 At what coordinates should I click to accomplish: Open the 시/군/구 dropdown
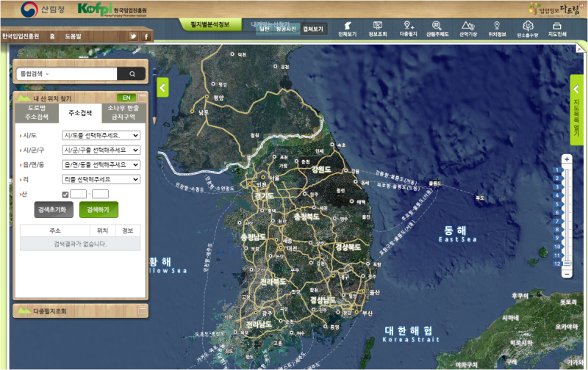click(x=101, y=150)
